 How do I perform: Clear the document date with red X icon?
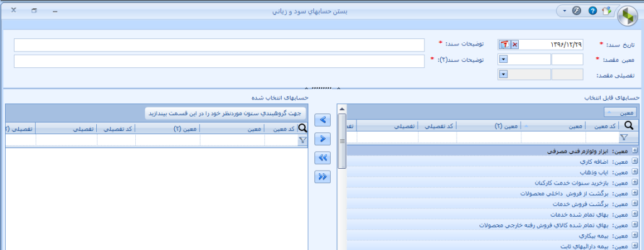[x=514, y=45]
